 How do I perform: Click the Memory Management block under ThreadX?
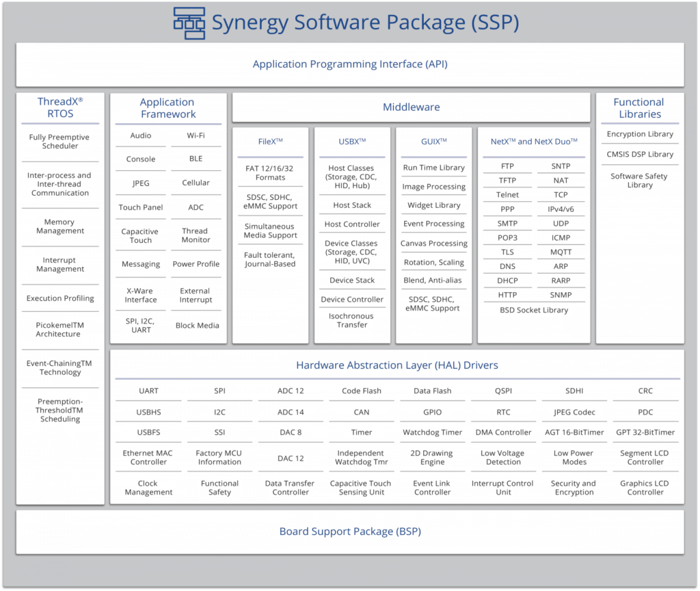point(59,226)
